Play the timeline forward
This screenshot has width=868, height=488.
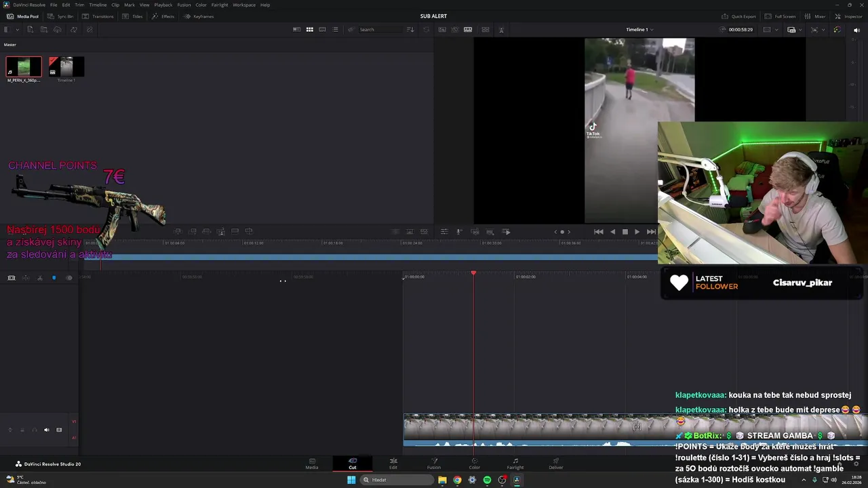(x=637, y=232)
